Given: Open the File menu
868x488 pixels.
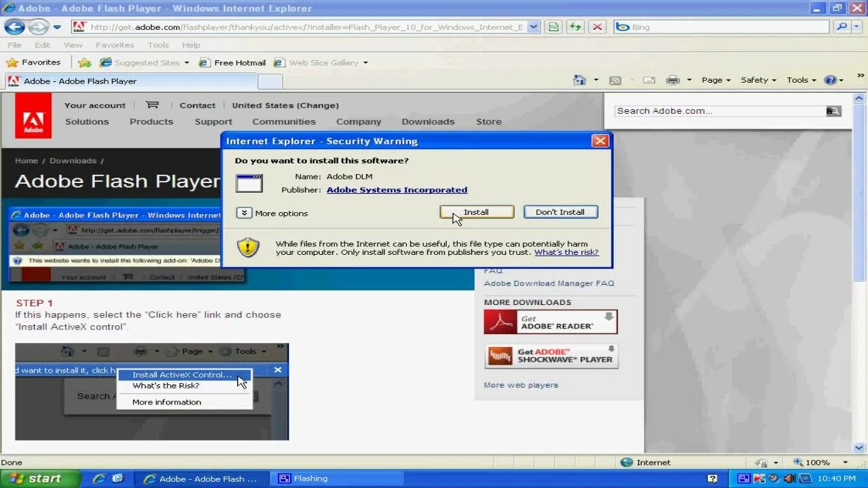Looking at the screenshot, I should tap(14, 45).
